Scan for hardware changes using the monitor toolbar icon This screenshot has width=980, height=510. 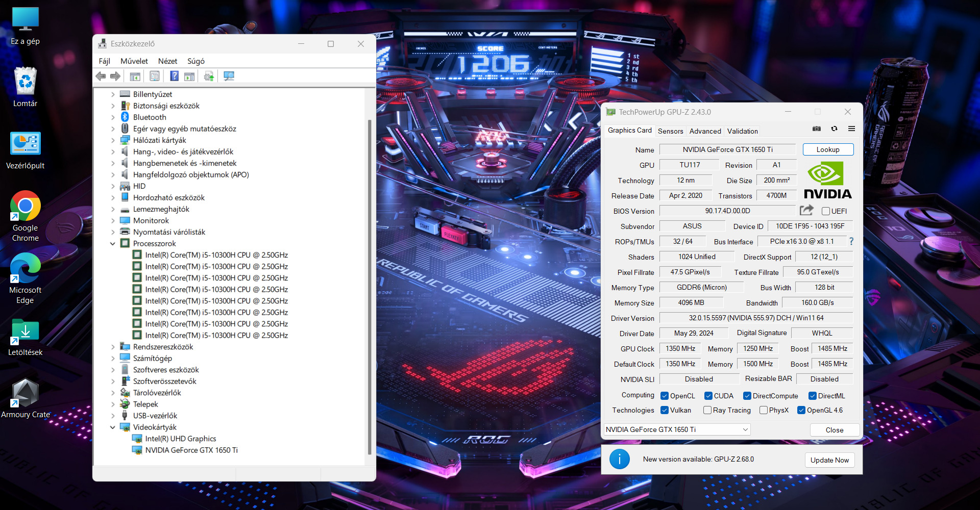[x=229, y=76]
